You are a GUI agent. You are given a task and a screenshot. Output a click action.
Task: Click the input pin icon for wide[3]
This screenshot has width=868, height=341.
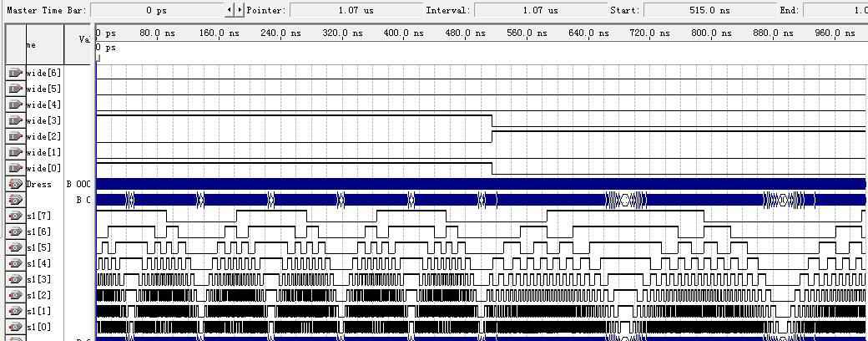click(15, 120)
